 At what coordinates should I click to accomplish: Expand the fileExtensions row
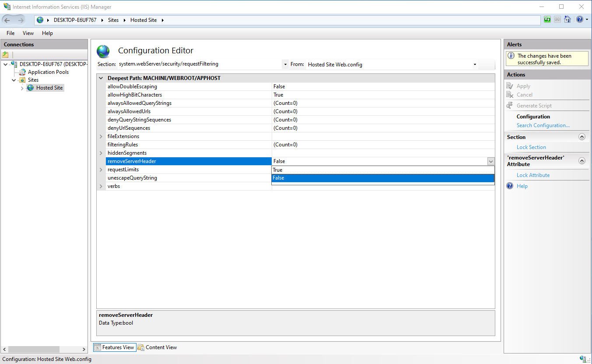coord(101,136)
